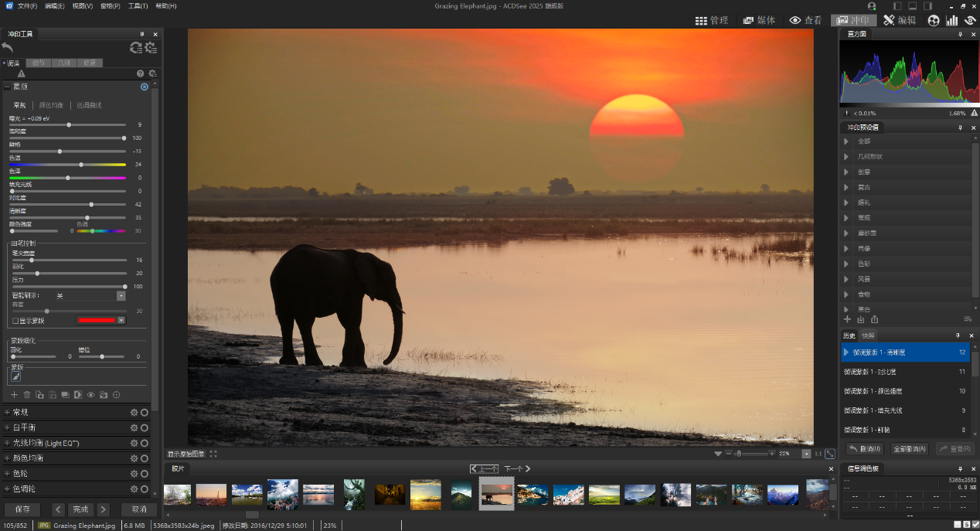Open the 智能刷涂 dropdown
This screenshot has width=980, height=531.
121,296
